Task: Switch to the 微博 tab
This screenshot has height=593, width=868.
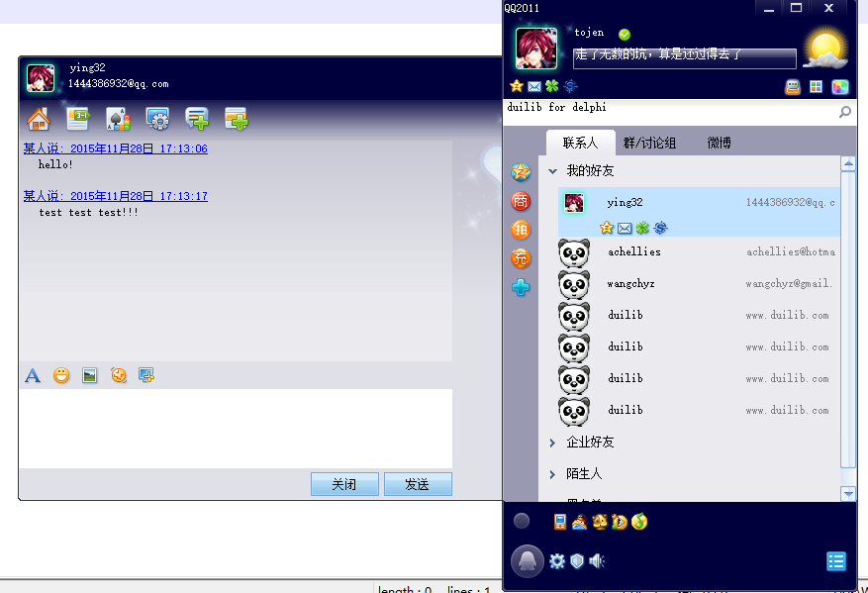Action: point(720,143)
